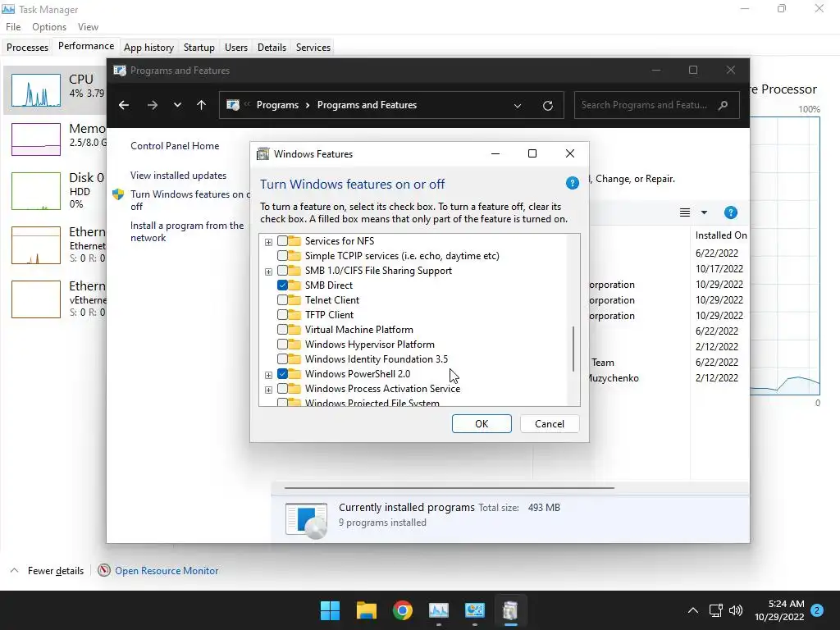
Task: Open the File menu in Task Manager
Action: [x=13, y=27]
